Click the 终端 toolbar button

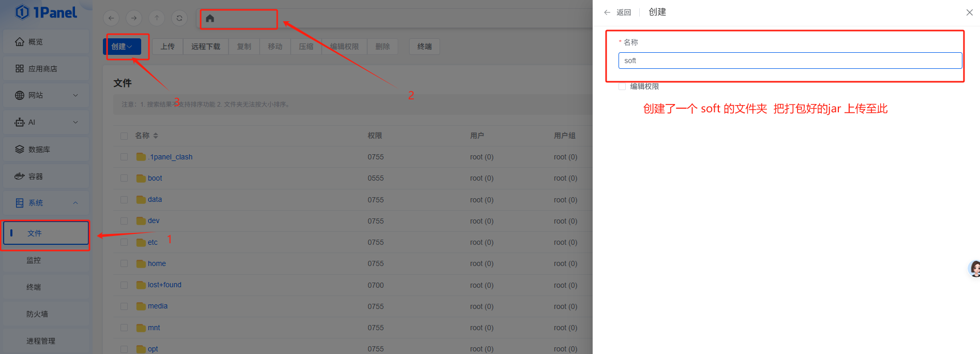pos(425,47)
